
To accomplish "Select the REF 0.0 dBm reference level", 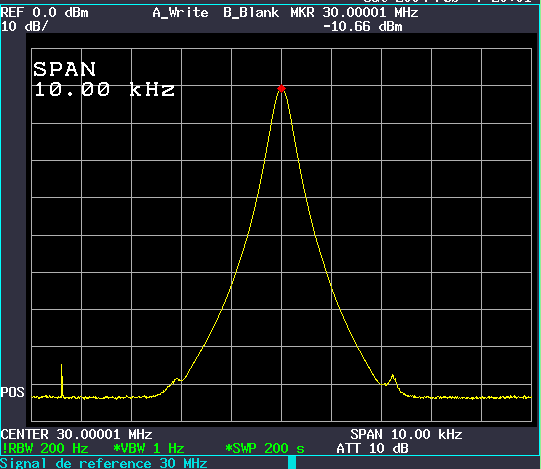I will (45, 13).
